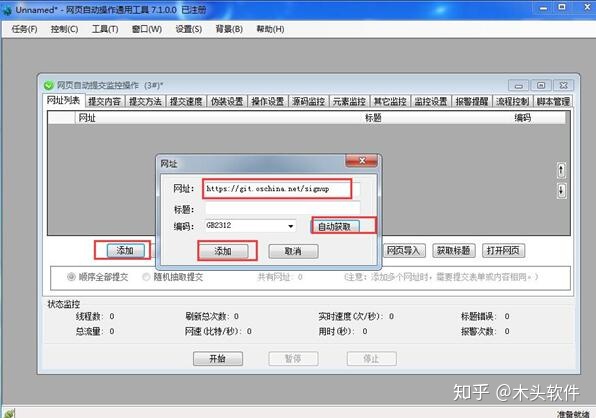
Task: Click the 网址 input field in dialog
Action: [282, 189]
